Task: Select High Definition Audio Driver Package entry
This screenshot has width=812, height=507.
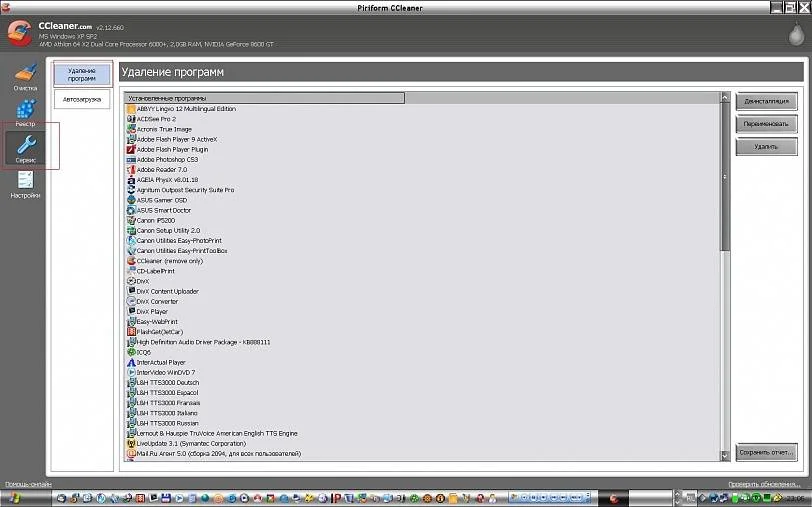Action: (204, 342)
